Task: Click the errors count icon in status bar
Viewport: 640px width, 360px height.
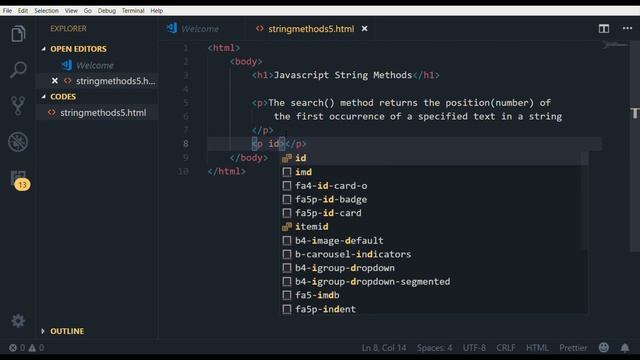Action: 13,348
